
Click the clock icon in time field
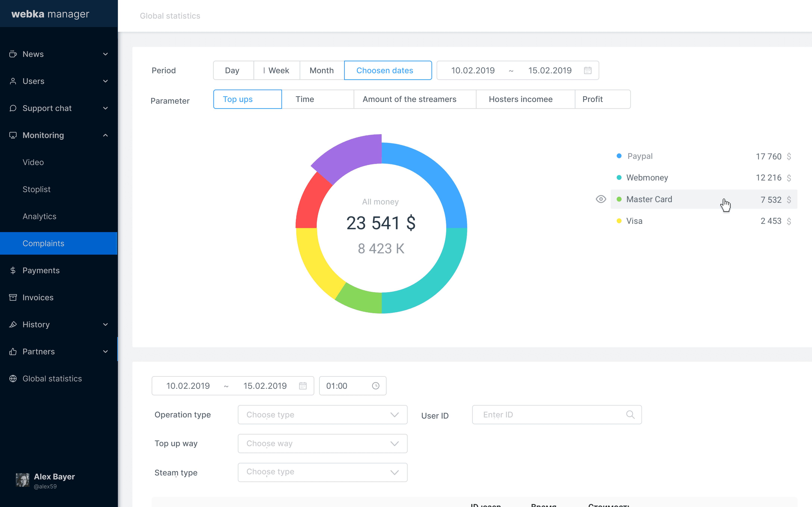[x=376, y=386]
